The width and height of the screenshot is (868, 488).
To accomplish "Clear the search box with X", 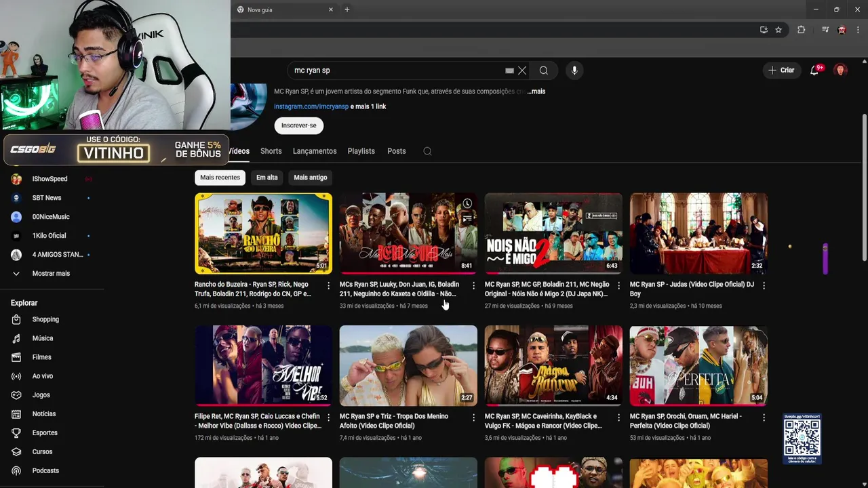I will [x=522, y=70].
